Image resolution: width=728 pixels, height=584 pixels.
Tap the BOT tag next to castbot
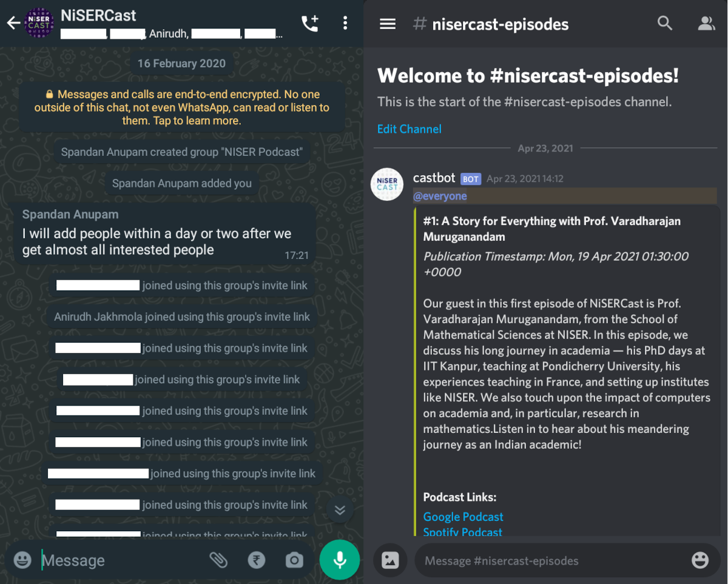point(471,179)
